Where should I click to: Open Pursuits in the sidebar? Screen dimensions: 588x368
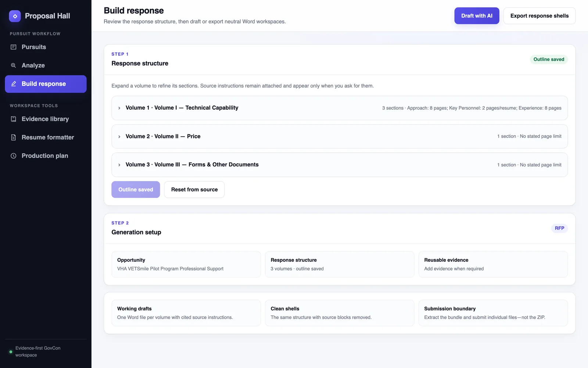[46, 47]
